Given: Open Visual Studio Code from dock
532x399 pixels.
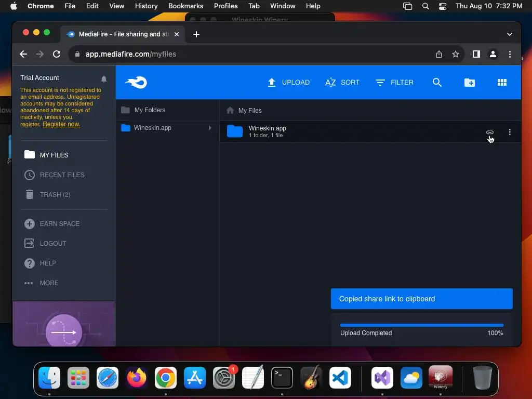Looking at the screenshot, I should pos(340,378).
